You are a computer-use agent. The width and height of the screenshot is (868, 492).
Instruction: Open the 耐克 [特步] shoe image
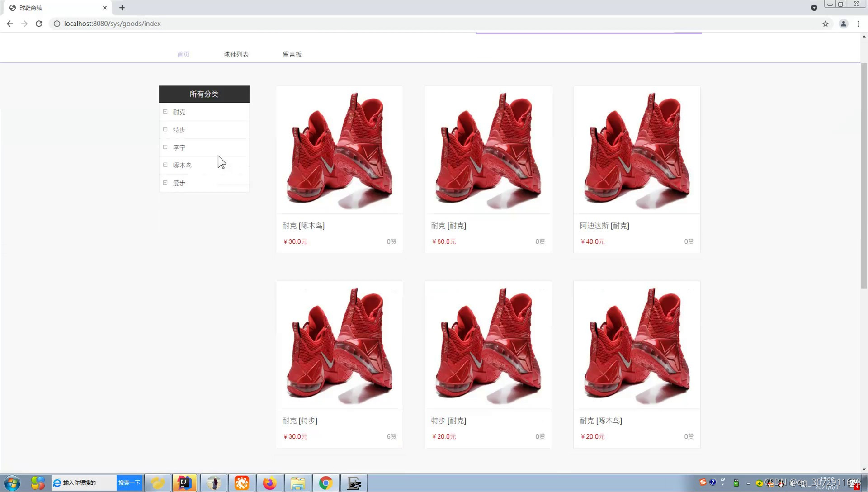(x=340, y=345)
